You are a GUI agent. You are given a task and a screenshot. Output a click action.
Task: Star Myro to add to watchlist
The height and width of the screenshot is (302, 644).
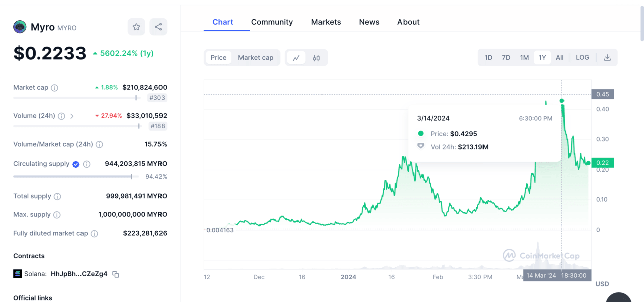pyautogui.click(x=136, y=27)
